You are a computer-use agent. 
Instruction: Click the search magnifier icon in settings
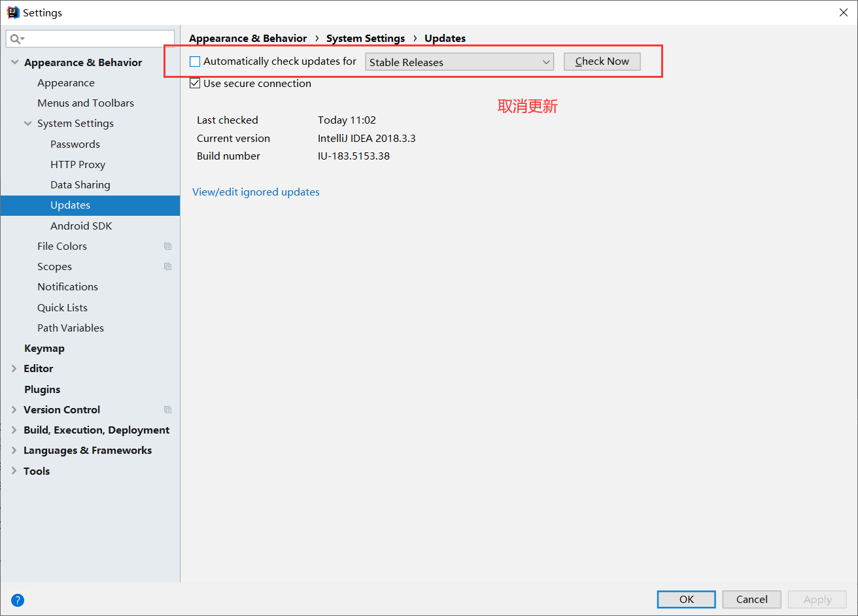tap(17, 39)
